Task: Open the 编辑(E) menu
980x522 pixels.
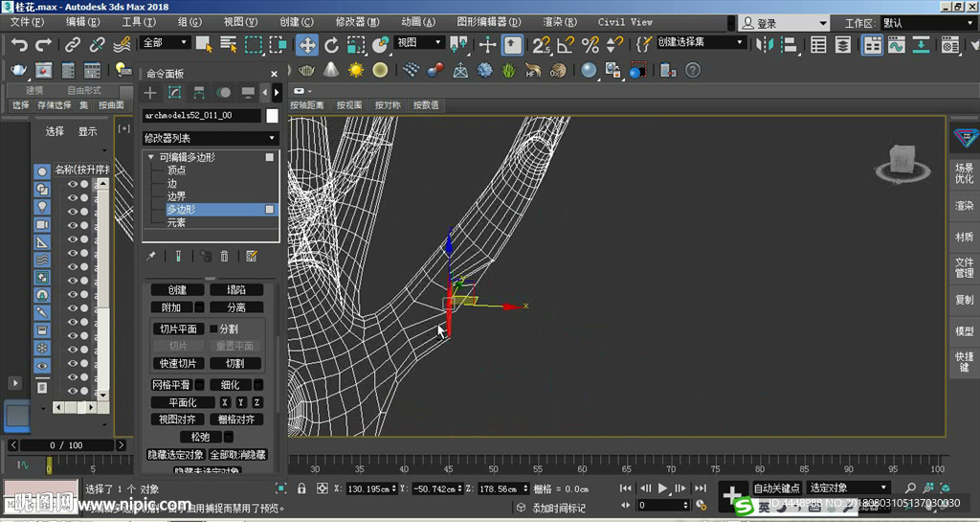Action: 82,22
